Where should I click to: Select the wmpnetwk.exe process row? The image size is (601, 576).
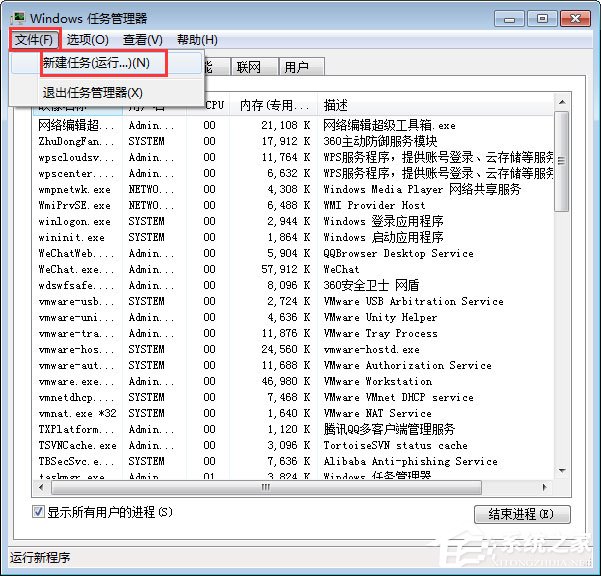[293, 189]
